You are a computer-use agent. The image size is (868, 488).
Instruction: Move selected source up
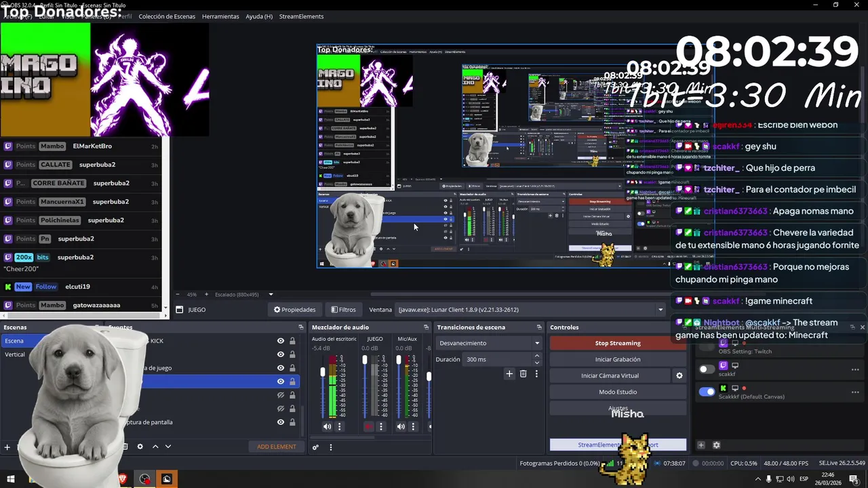155,447
